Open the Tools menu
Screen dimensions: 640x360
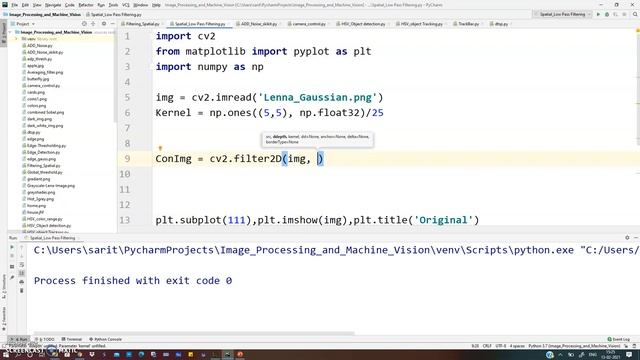113,5
